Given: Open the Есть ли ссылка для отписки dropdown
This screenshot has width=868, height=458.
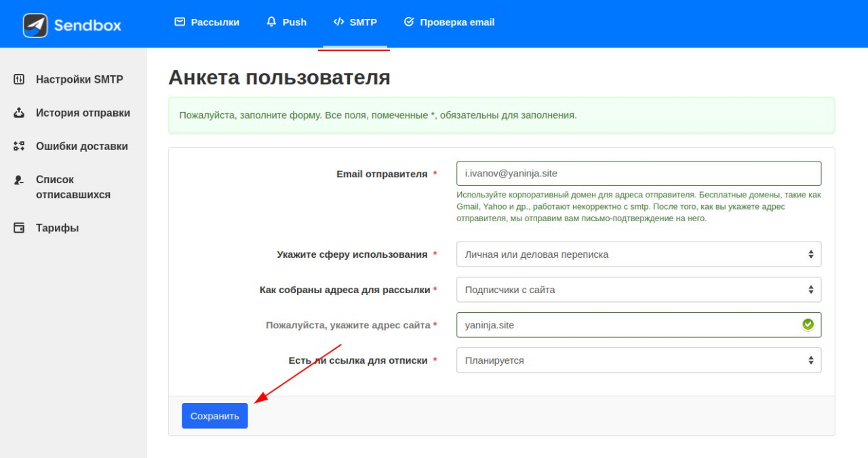Looking at the screenshot, I should pos(639,360).
